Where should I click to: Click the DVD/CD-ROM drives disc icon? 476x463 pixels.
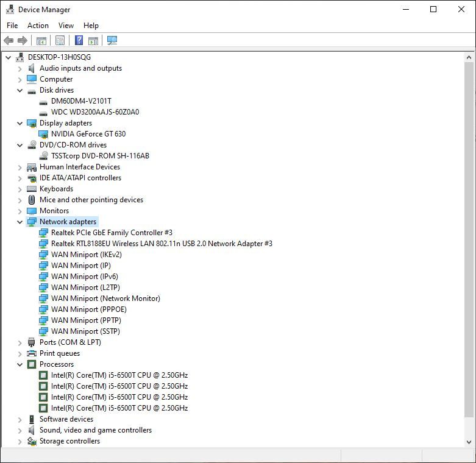(x=32, y=145)
